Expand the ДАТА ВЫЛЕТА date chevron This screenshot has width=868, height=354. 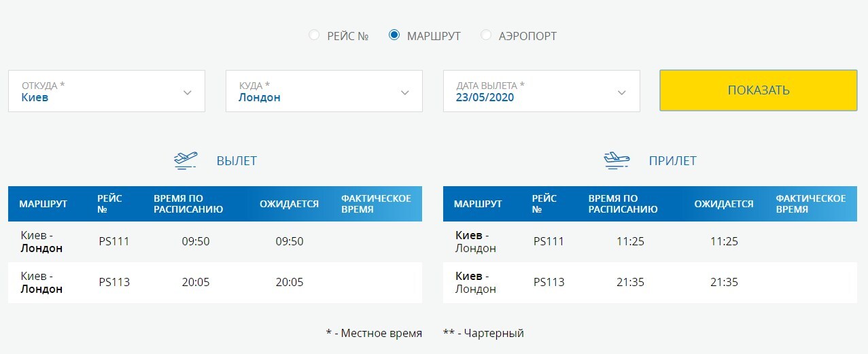[622, 92]
